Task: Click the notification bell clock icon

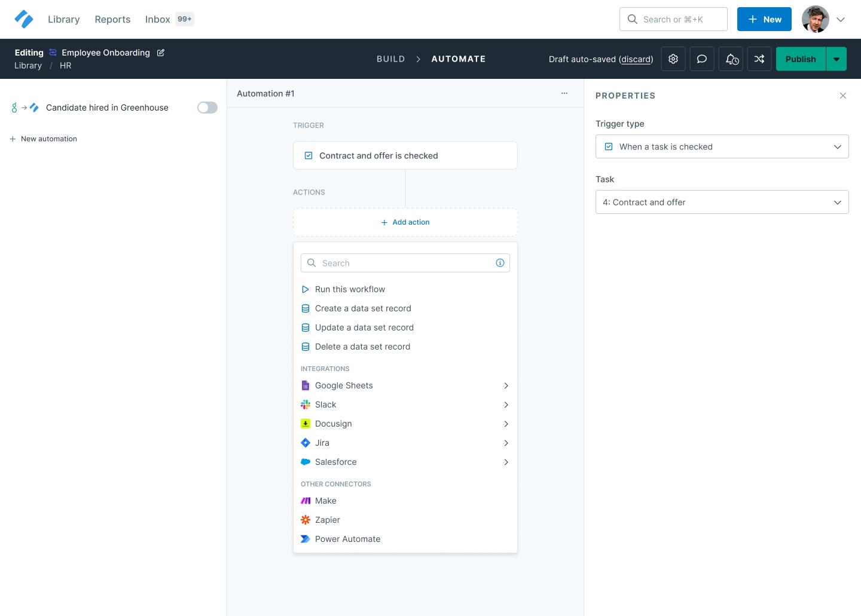Action: point(731,59)
